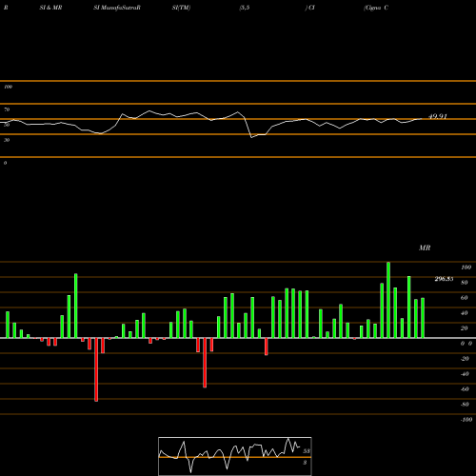Screen dimensions: 476x476
Task: Click the 30 level label on RSI axis
Action: tap(7, 140)
